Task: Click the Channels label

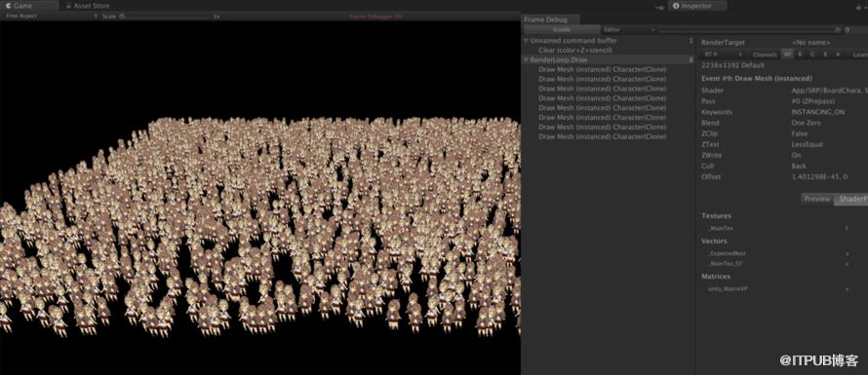Action: (x=765, y=55)
